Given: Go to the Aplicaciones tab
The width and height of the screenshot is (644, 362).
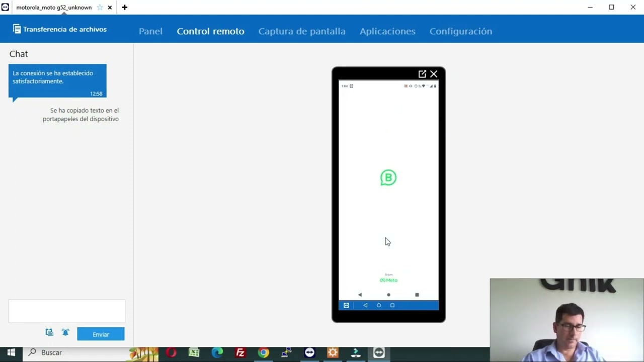Looking at the screenshot, I should coord(387,31).
